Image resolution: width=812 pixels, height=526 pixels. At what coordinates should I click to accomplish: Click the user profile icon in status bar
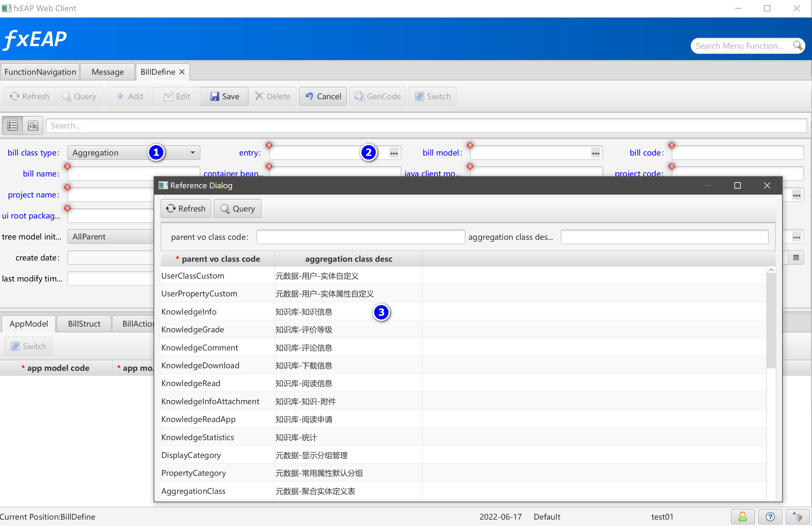742,517
